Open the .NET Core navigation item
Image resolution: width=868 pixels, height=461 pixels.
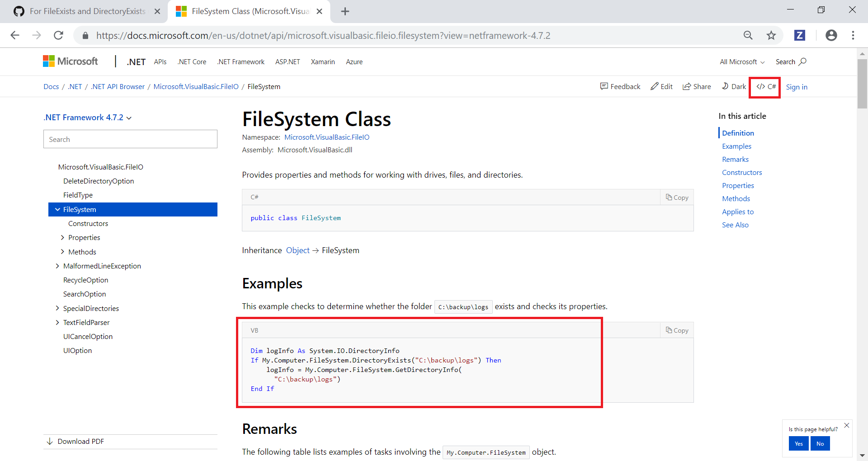[x=192, y=61]
